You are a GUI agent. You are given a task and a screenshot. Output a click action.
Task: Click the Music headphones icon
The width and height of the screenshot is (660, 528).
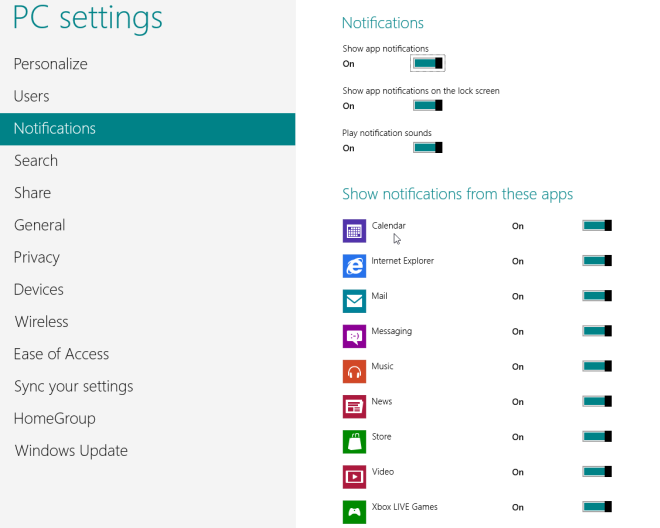(x=354, y=371)
